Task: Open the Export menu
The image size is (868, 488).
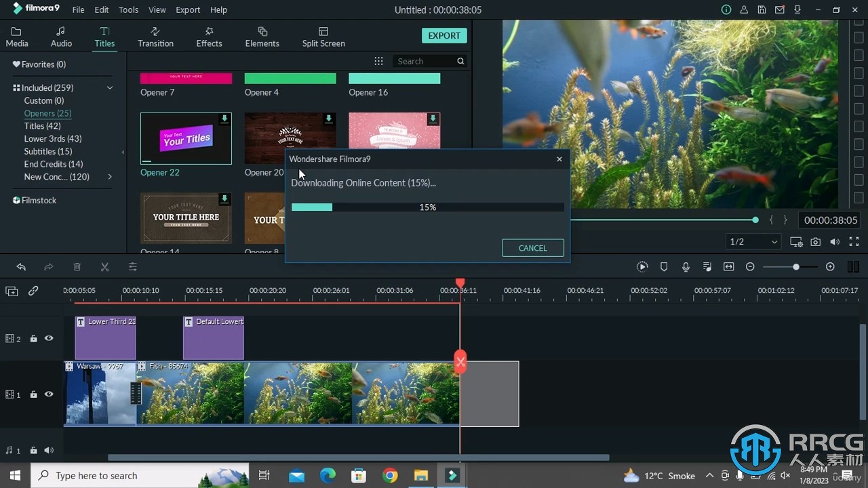Action: click(x=188, y=10)
